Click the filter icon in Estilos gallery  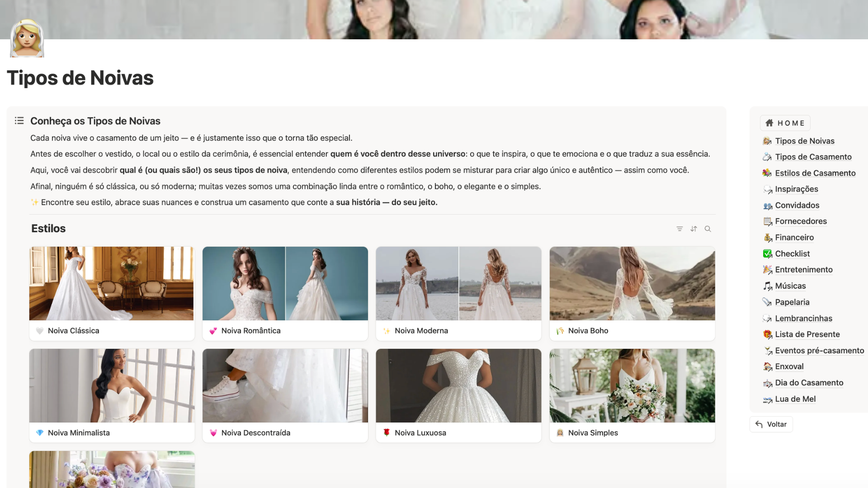click(x=679, y=229)
